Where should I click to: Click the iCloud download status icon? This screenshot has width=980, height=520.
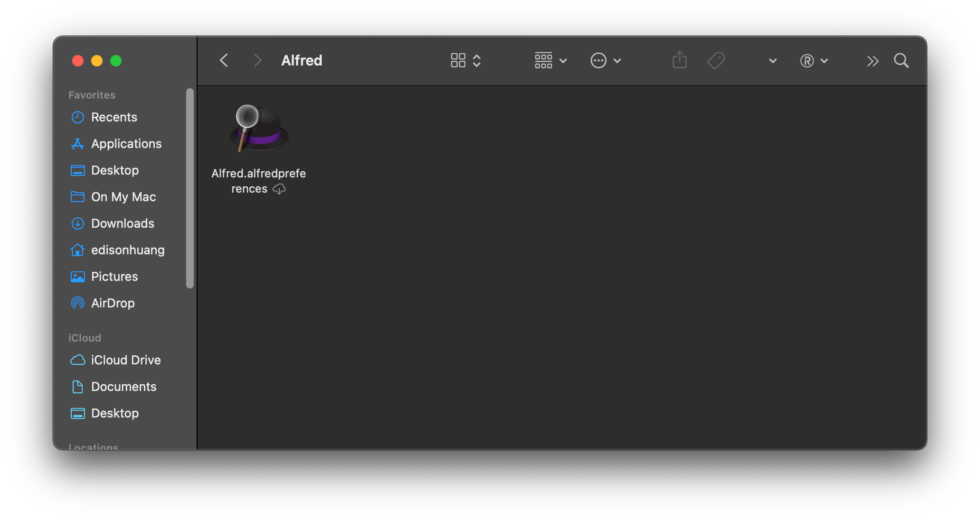coord(279,189)
